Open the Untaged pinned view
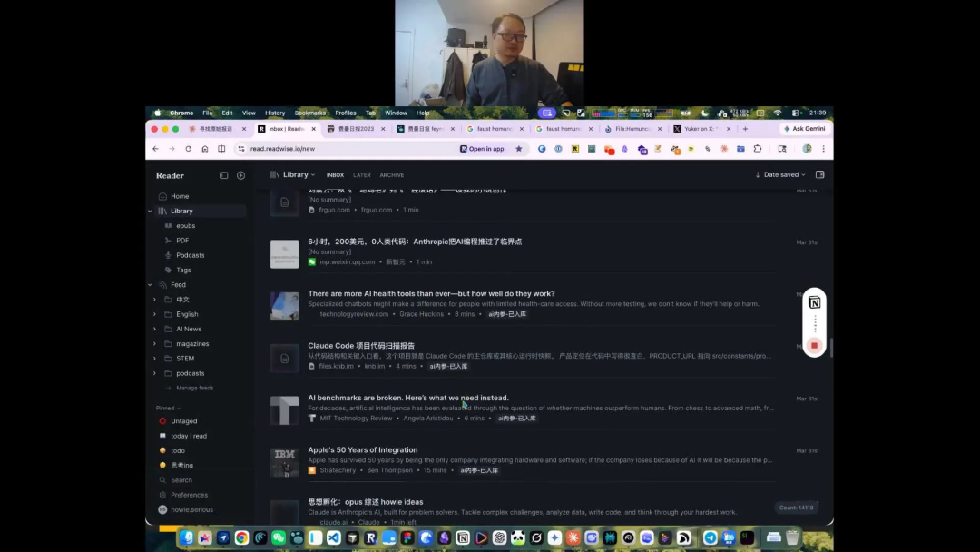Image resolution: width=980 pixels, height=552 pixels. tap(183, 421)
